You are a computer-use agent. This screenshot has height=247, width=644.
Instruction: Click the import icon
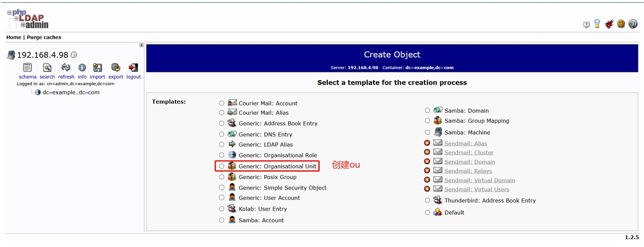tap(98, 67)
